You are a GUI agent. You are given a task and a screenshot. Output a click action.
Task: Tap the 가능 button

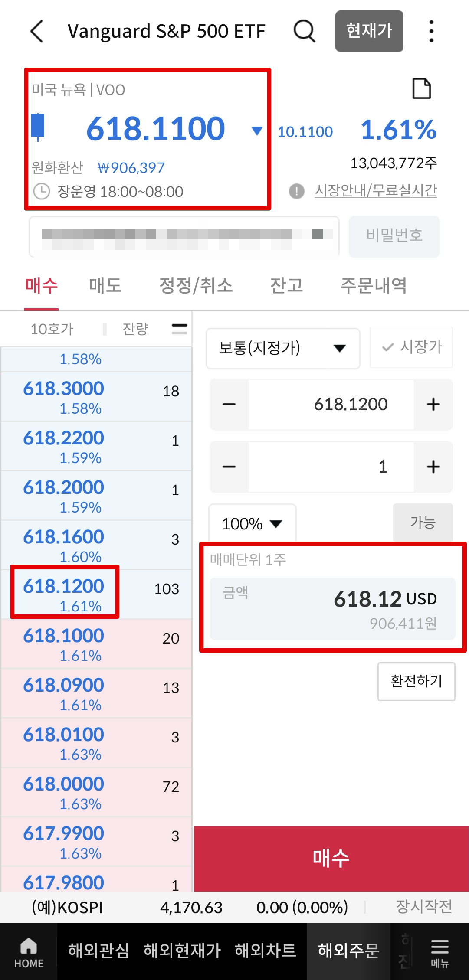(423, 523)
